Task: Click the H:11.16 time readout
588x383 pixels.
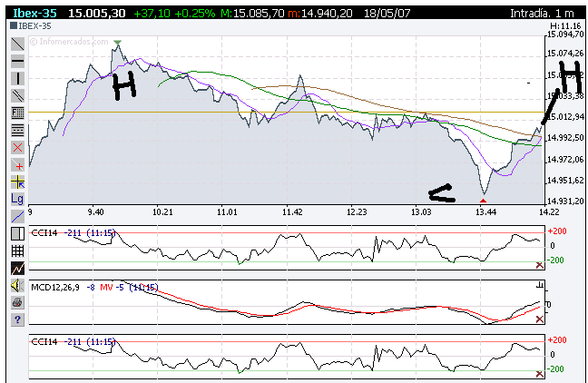Action: 565,26
